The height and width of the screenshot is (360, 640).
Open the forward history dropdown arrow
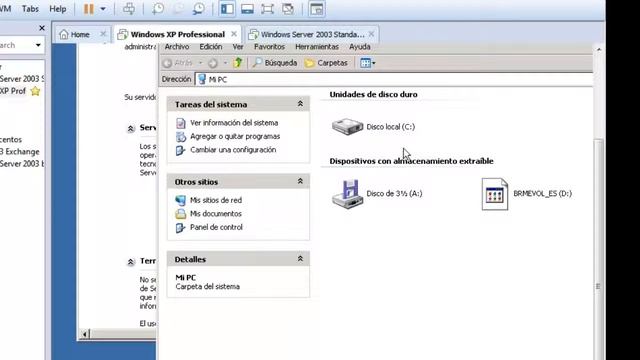point(225,63)
